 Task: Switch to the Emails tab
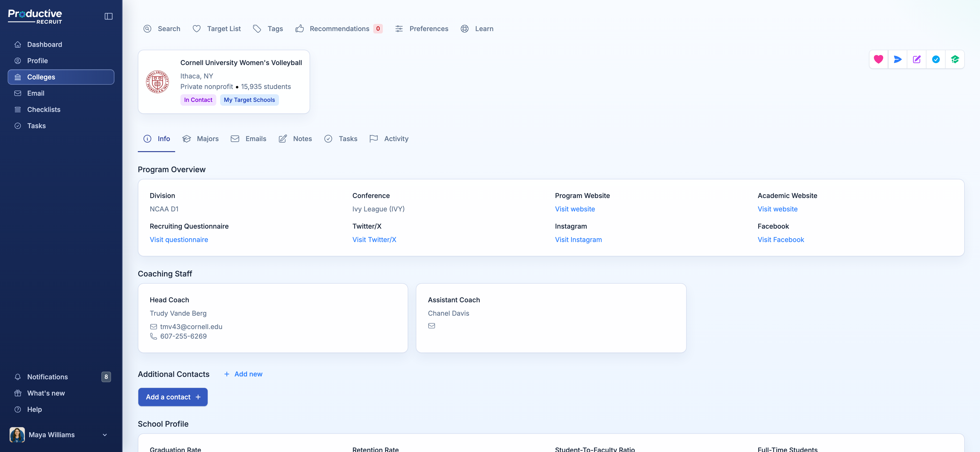tap(248, 139)
